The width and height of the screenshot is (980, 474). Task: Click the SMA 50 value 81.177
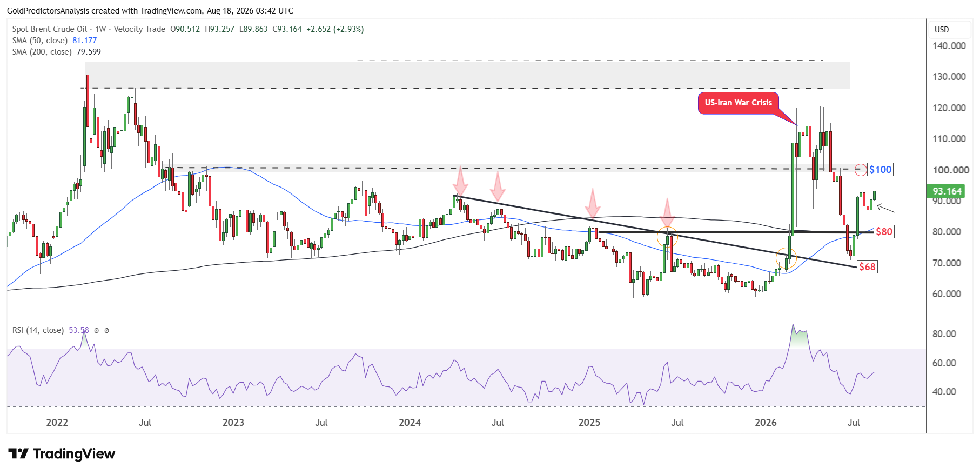(85, 41)
